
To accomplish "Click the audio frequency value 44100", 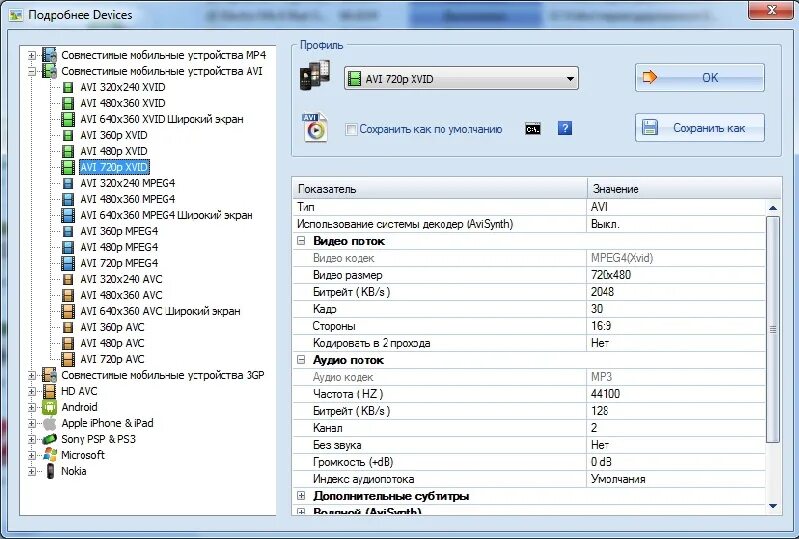I will [605, 394].
